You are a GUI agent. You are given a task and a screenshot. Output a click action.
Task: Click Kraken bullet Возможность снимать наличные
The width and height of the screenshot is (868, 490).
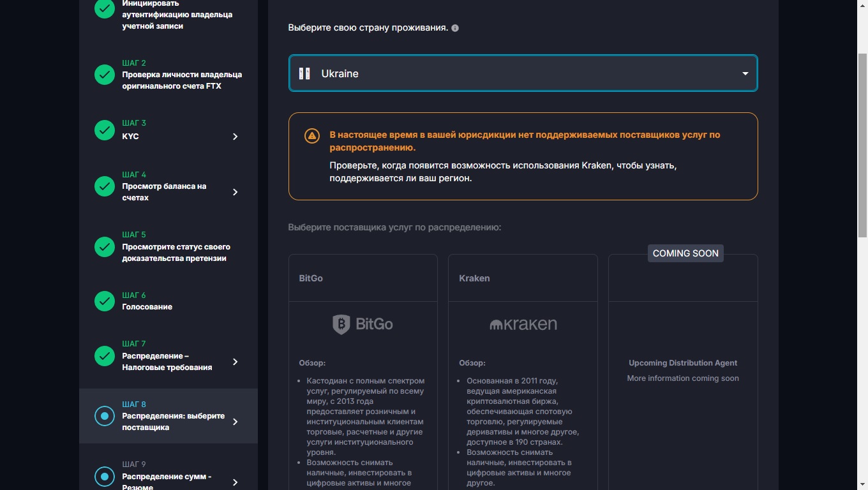tap(519, 468)
